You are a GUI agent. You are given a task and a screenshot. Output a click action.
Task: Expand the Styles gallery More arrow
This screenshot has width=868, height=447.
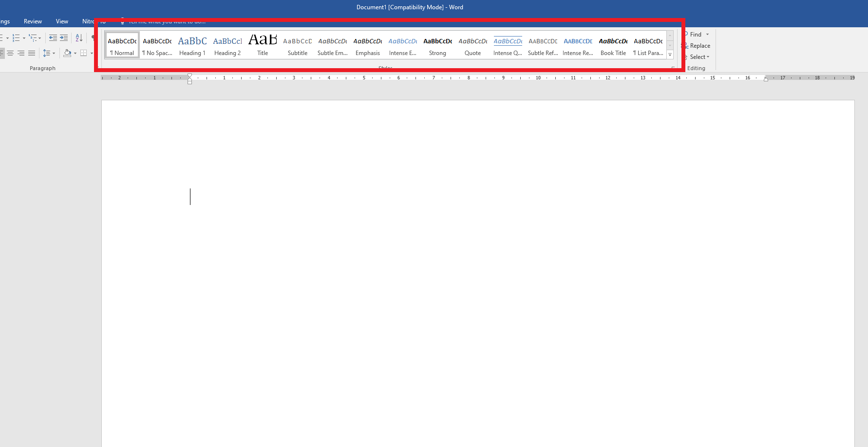click(670, 55)
